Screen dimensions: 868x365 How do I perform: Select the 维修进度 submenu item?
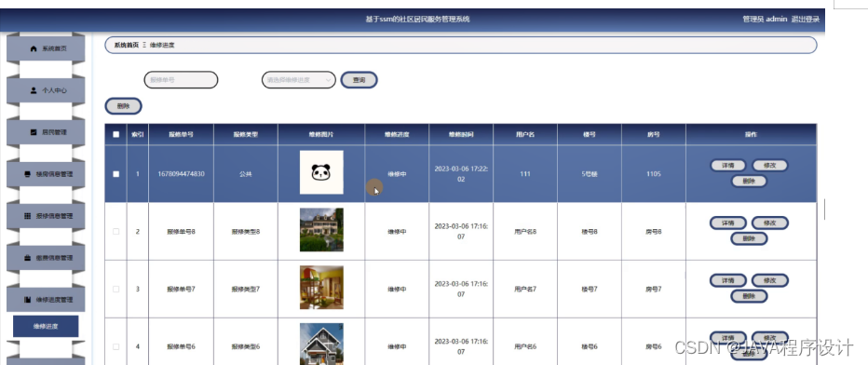click(46, 326)
